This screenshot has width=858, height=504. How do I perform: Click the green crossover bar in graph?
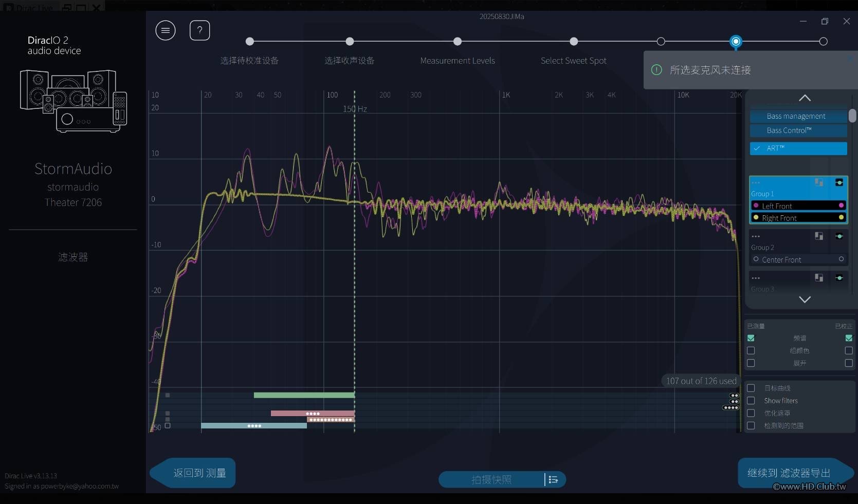tap(304, 395)
